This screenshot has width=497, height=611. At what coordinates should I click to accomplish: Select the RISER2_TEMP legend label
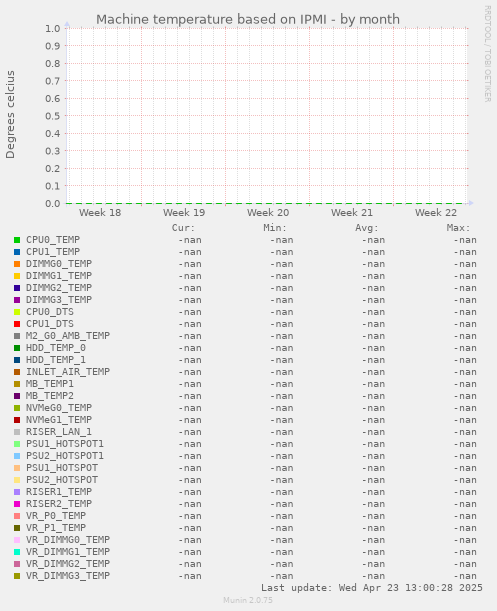(x=59, y=504)
